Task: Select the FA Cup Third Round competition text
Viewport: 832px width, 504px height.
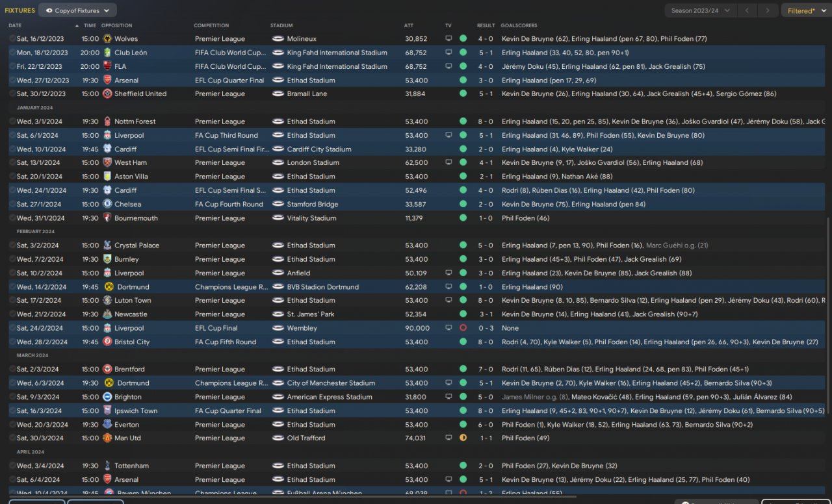Action: tap(226, 135)
